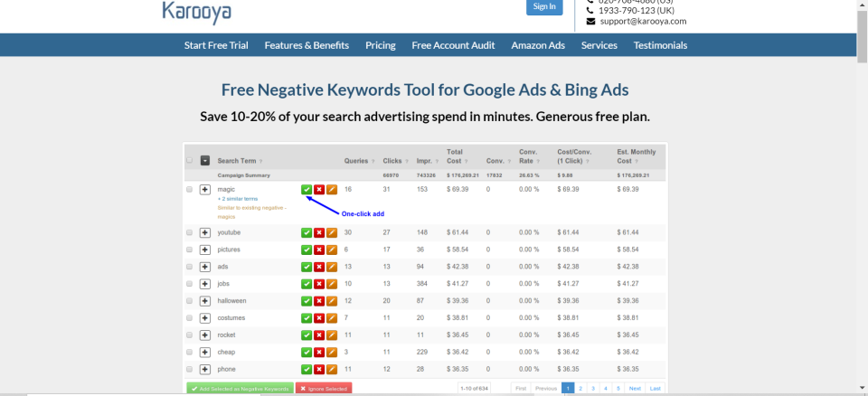The width and height of the screenshot is (868, 396).
Task: Expand the pictures row plus button
Action: 205,250
